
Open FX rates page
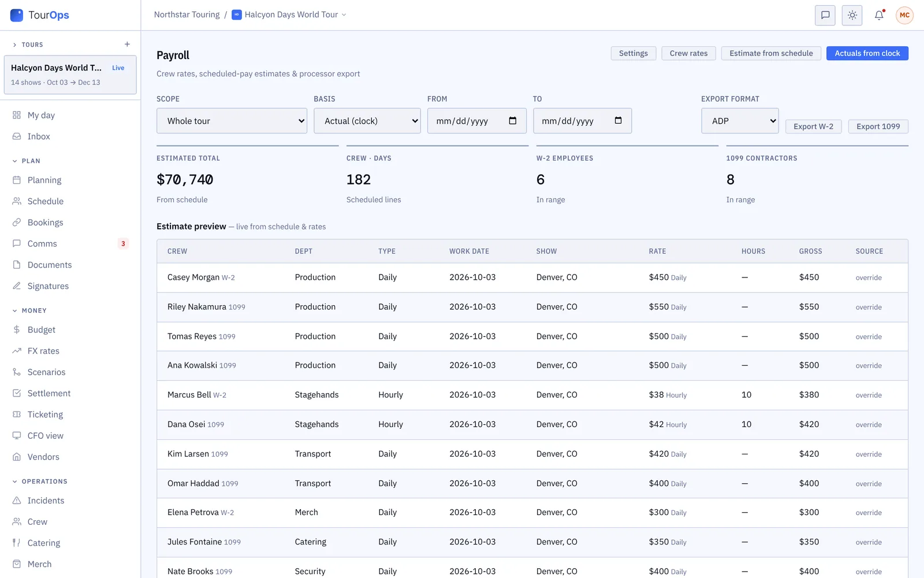tap(70, 351)
